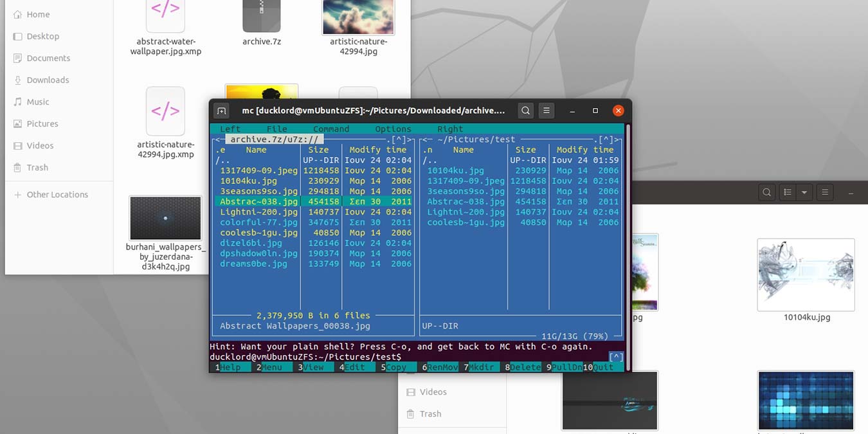Image resolution: width=868 pixels, height=434 pixels.
Task: Open the Options menu in Midnight Commander
Action: [x=393, y=129]
